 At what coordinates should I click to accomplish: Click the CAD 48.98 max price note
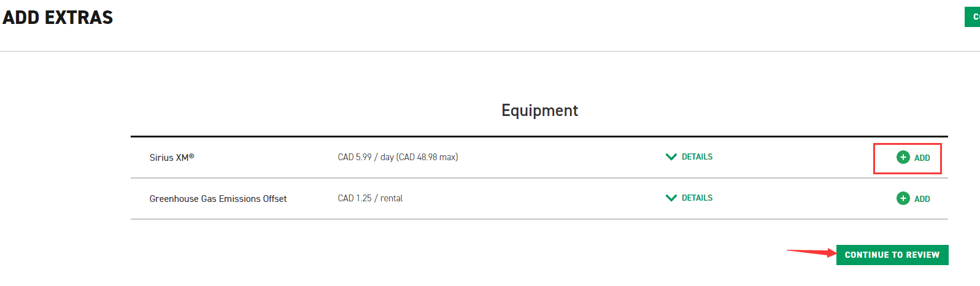point(428,157)
